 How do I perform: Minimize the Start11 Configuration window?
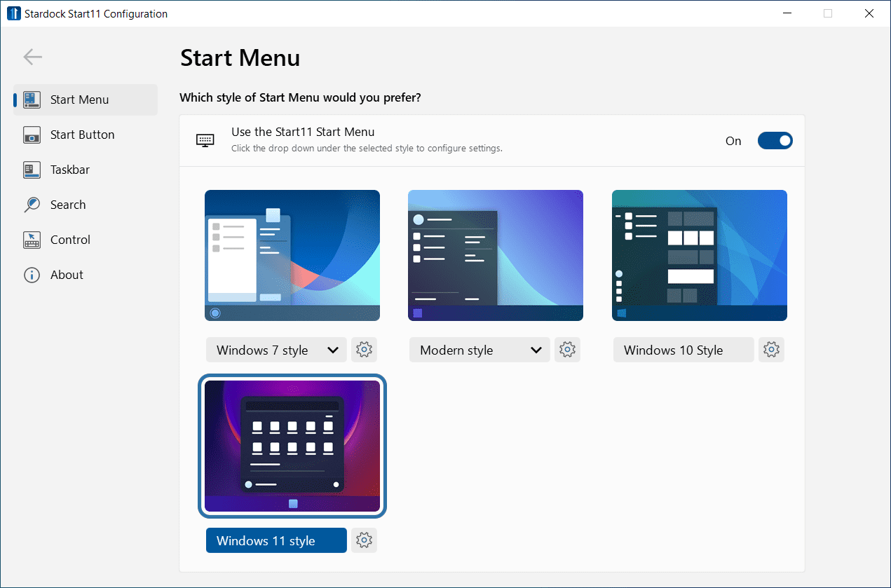(787, 13)
